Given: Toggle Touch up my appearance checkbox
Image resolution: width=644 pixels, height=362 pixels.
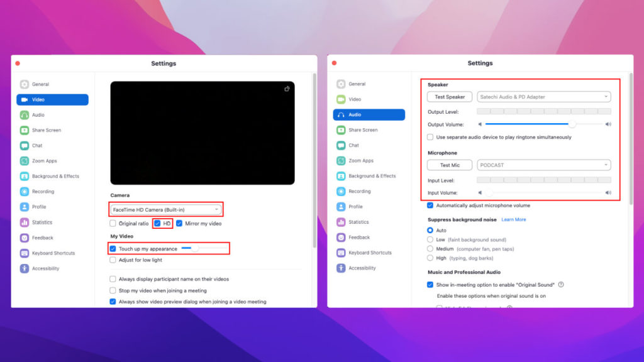Looking at the screenshot, I should pos(113,249).
